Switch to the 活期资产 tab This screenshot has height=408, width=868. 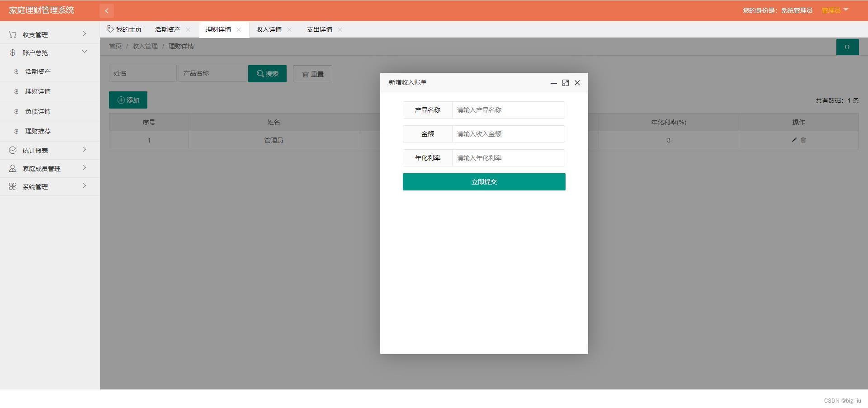[x=168, y=29]
